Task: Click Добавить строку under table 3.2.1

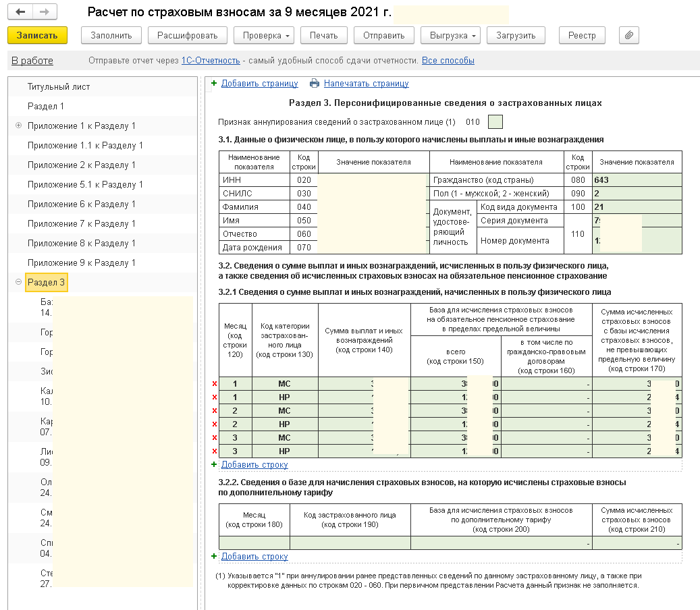Action: 254,464
